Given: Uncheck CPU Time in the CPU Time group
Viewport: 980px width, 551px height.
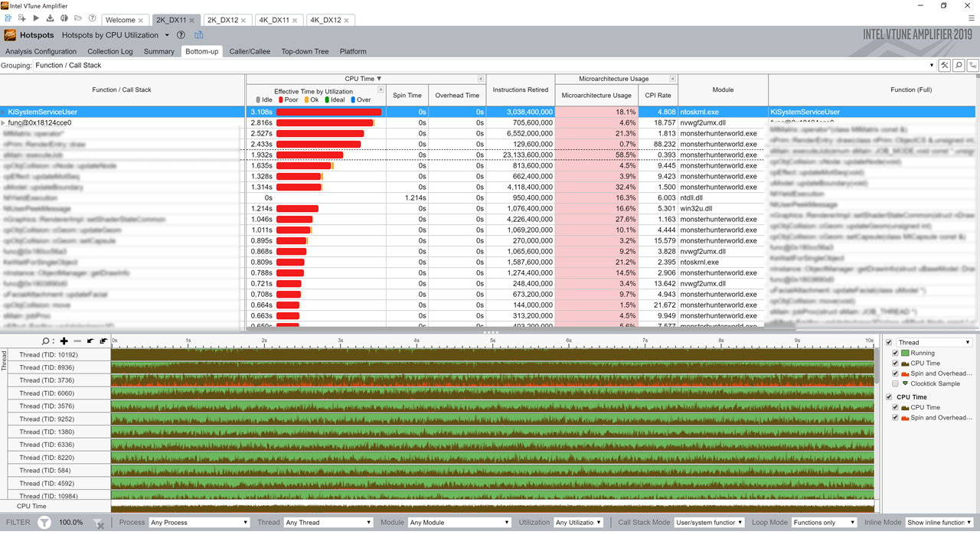Looking at the screenshot, I should [x=896, y=407].
